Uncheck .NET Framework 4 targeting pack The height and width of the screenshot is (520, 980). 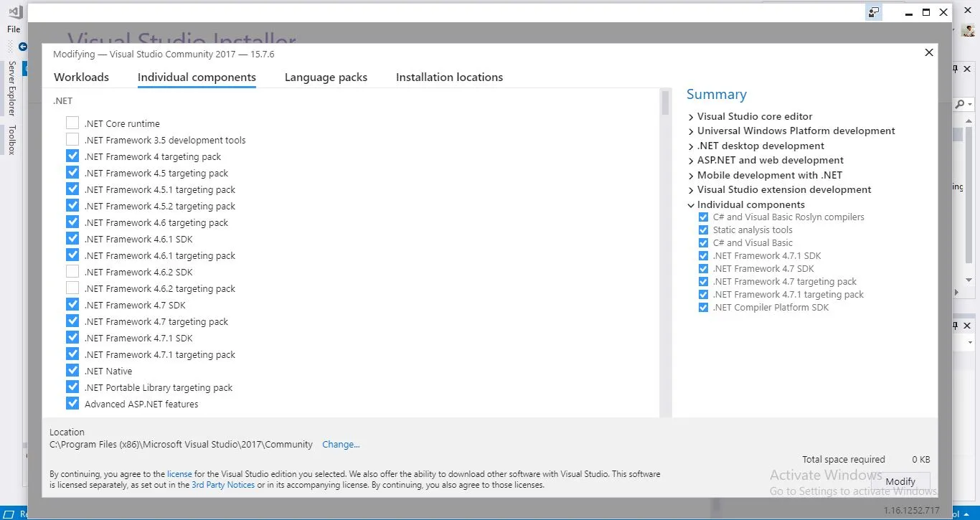pos(72,156)
